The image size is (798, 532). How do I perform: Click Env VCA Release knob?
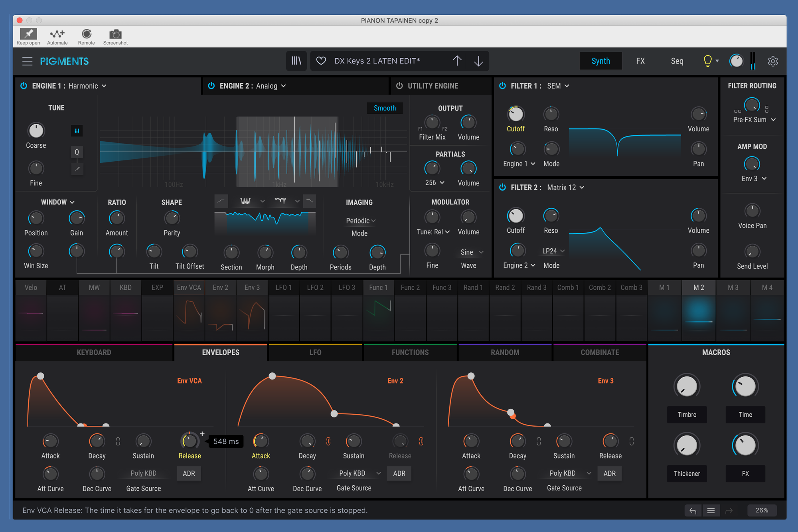(190, 441)
